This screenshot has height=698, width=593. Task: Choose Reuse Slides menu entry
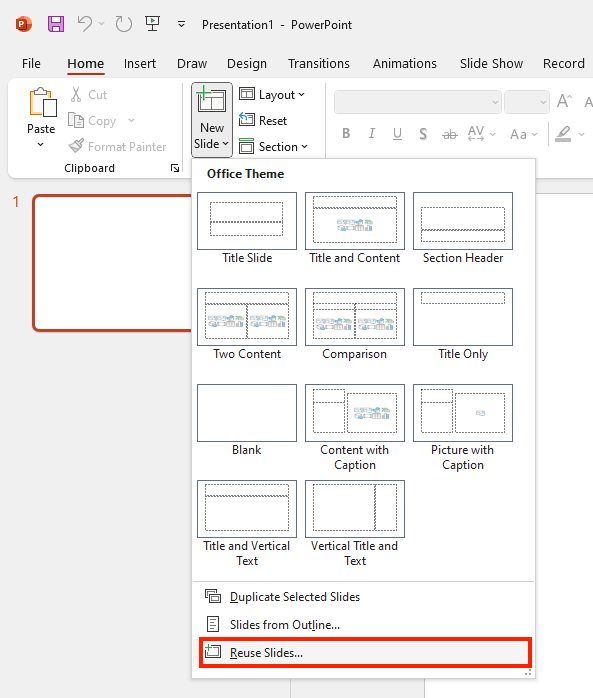point(365,652)
